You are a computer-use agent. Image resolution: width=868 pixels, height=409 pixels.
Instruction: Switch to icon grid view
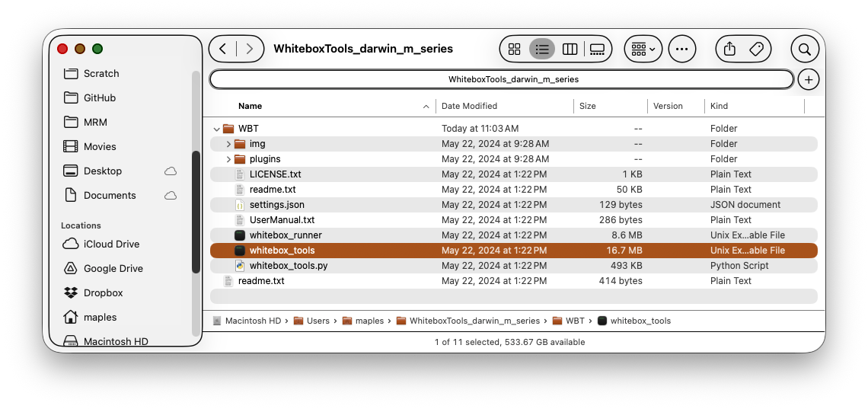[x=515, y=50]
